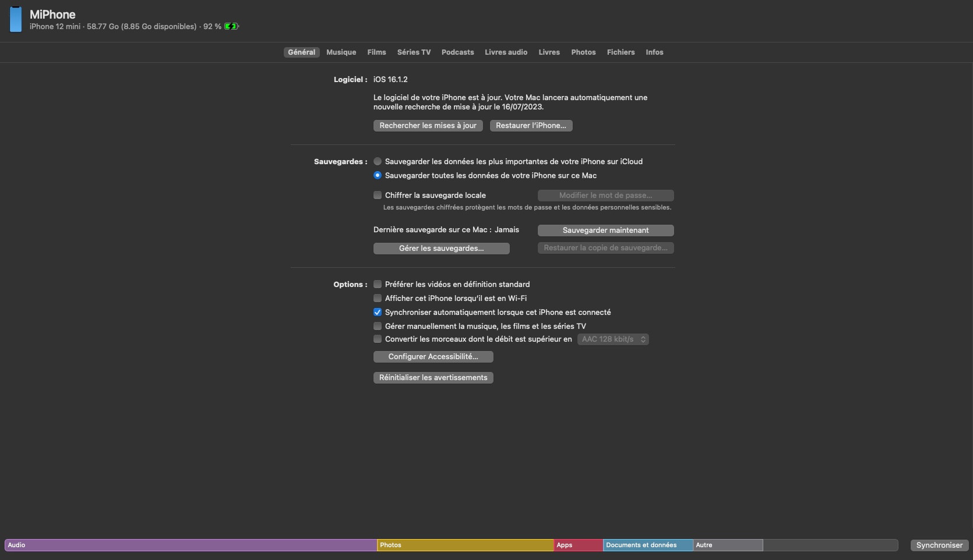
Task: Switch to the Fichiers tab
Action: [x=621, y=52]
